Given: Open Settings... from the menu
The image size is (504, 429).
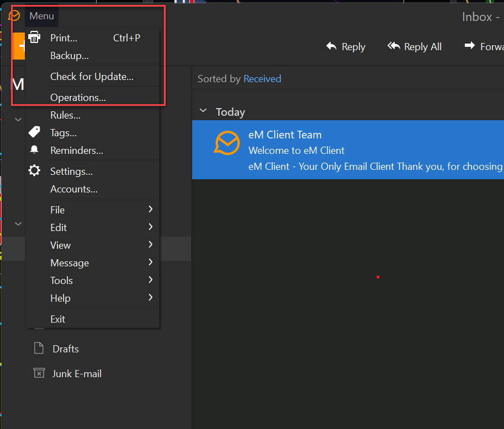Looking at the screenshot, I should tap(92, 171).
